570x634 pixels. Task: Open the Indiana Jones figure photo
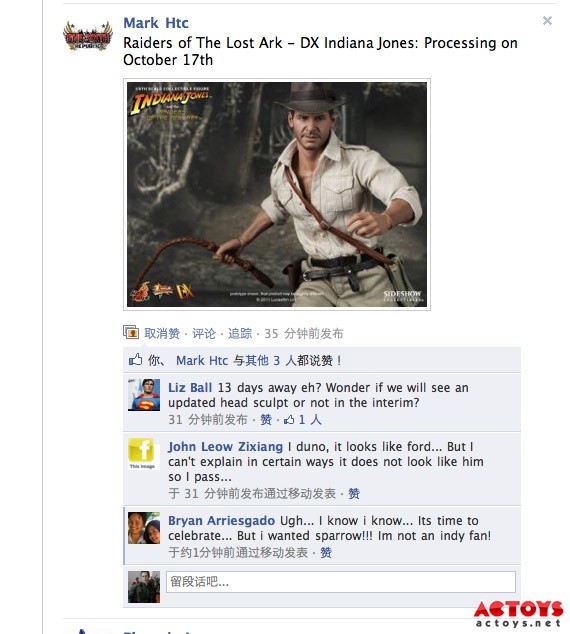(x=277, y=194)
